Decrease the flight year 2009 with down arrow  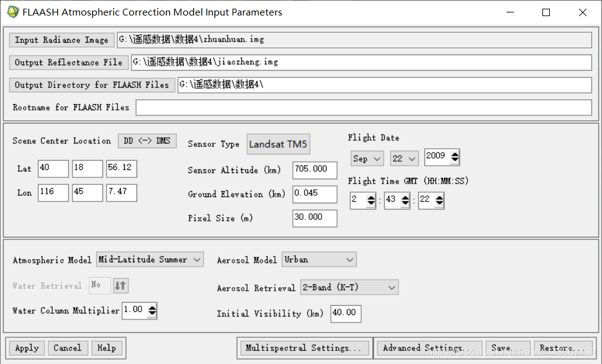[x=455, y=159]
